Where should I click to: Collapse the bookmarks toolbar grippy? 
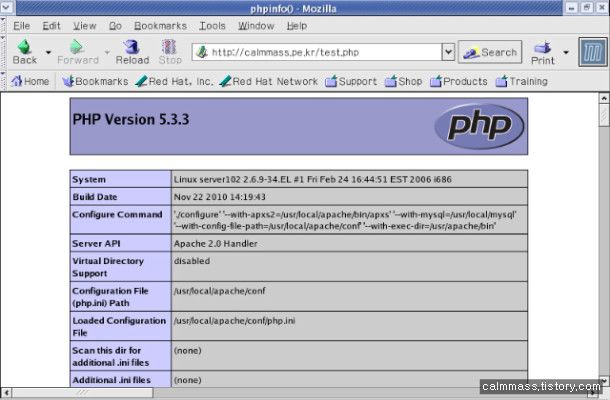[x=3, y=81]
